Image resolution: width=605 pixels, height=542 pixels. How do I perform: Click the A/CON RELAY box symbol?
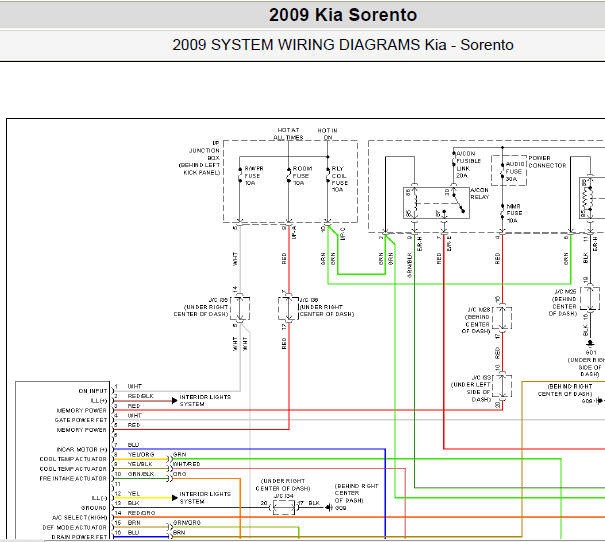click(436, 203)
